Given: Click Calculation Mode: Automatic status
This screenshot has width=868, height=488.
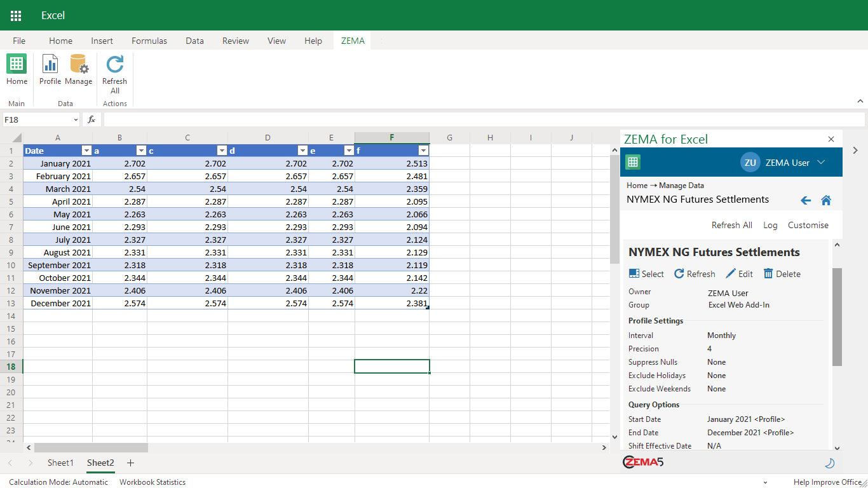Looking at the screenshot, I should pyautogui.click(x=58, y=482).
